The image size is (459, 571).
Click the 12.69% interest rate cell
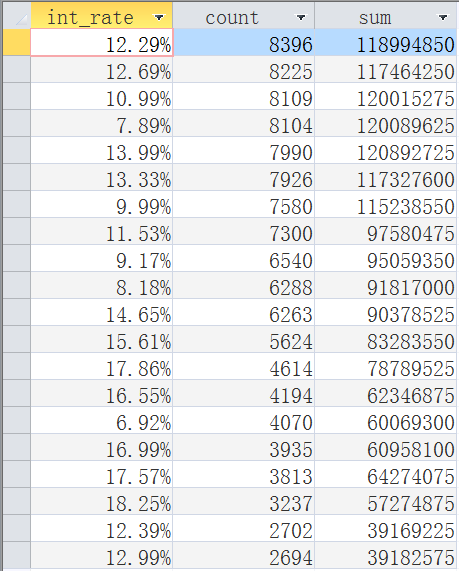click(102, 69)
